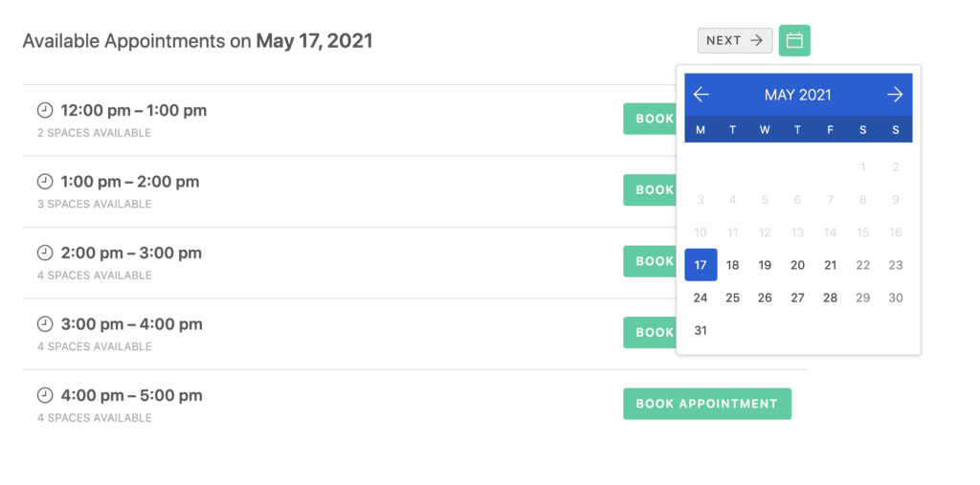The image size is (980, 485).
Task: Click the MAY 2021 month header
Action: coord(798,95)
